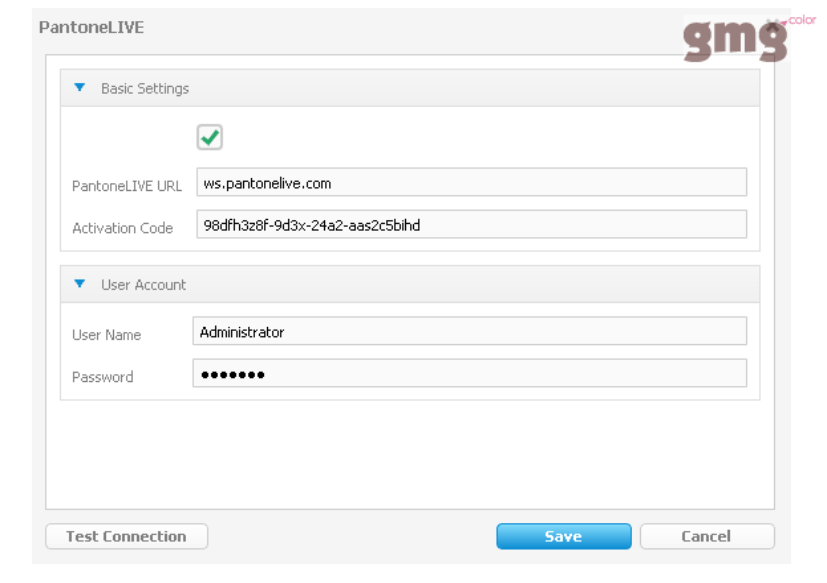The image size is (827, 583).
Task: Select the PantoneLIVE URL label
Action: pyautogui.click(x=127, y=186)
